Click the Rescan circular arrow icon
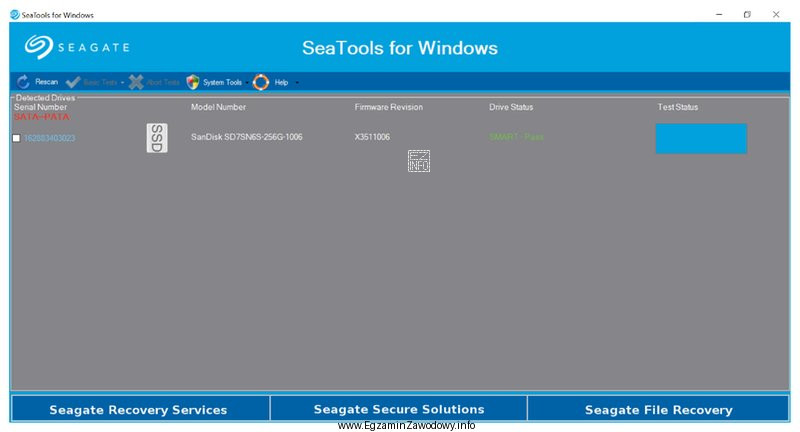The width and height of the screenshot is (800, 432). [23, 82]
